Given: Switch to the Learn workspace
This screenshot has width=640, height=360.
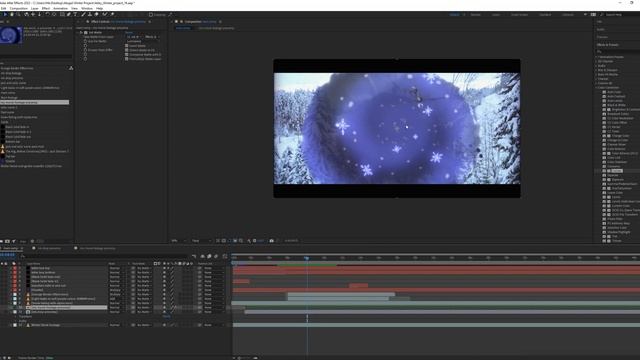Looking at the screenshot, I should tap(496, 15).
